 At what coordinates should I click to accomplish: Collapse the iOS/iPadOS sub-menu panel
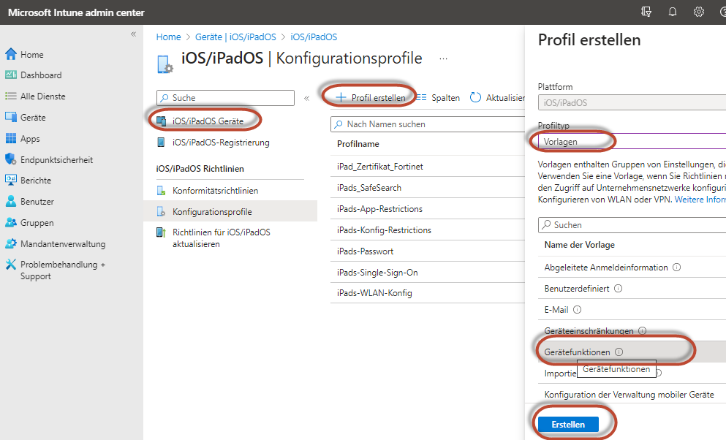[x=306, y=98]
